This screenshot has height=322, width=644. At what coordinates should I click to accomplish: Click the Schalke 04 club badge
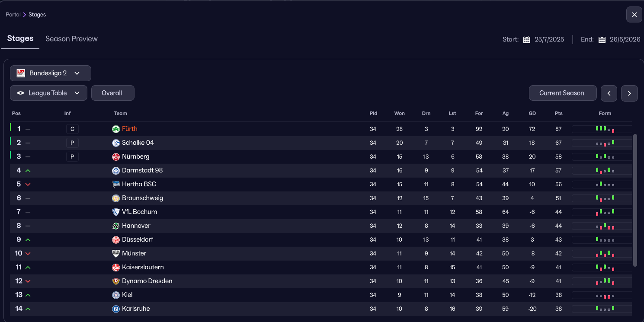pyautogui.click(x=116, y=143)
